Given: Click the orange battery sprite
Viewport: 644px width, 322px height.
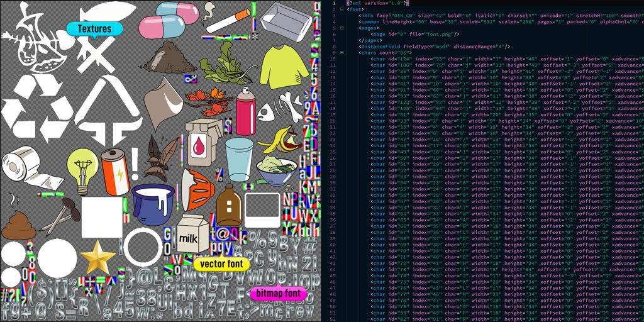Looking at the screenshot, I should [116, 172].
